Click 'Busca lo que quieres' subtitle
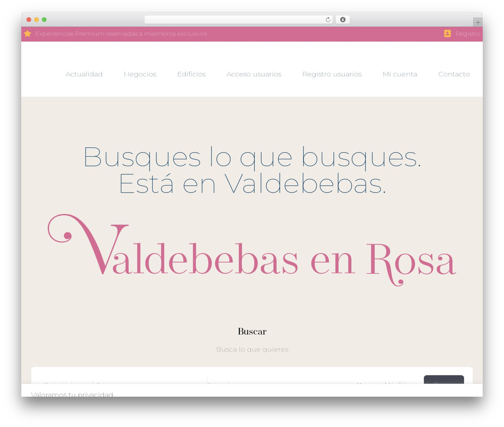This screenshot has width=504, height=427. pos(252,349)
